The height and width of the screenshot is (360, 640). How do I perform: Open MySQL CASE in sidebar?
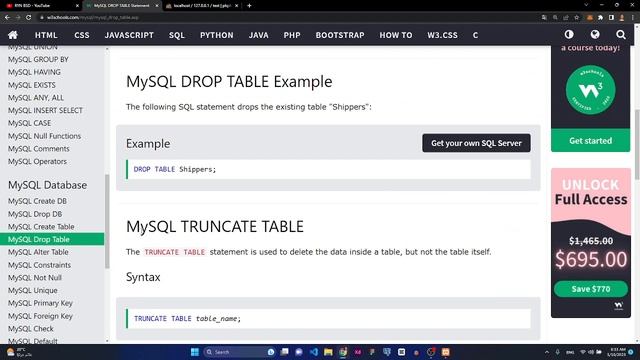coord(29,123)
